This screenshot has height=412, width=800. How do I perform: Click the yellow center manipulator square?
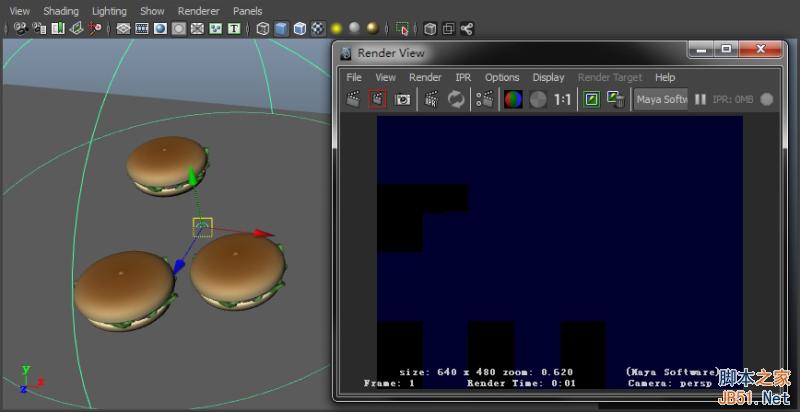(203, 227)
